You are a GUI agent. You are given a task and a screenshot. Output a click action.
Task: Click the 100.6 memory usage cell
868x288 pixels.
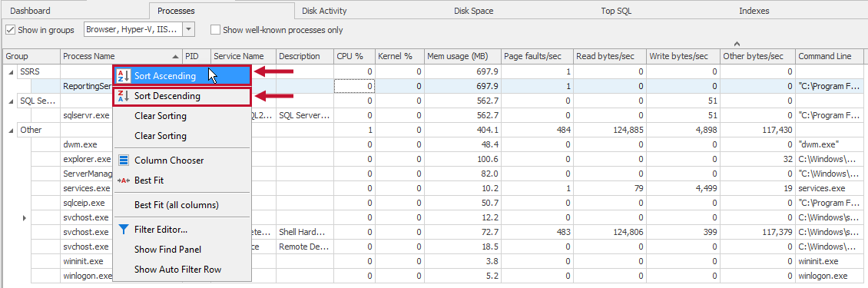[462, 159]
